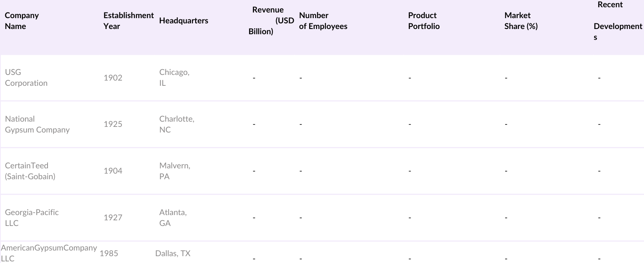Click the Malvern, PA headquarters cell
The width and height of the screenshot is (644, 263).
[175, 171]
